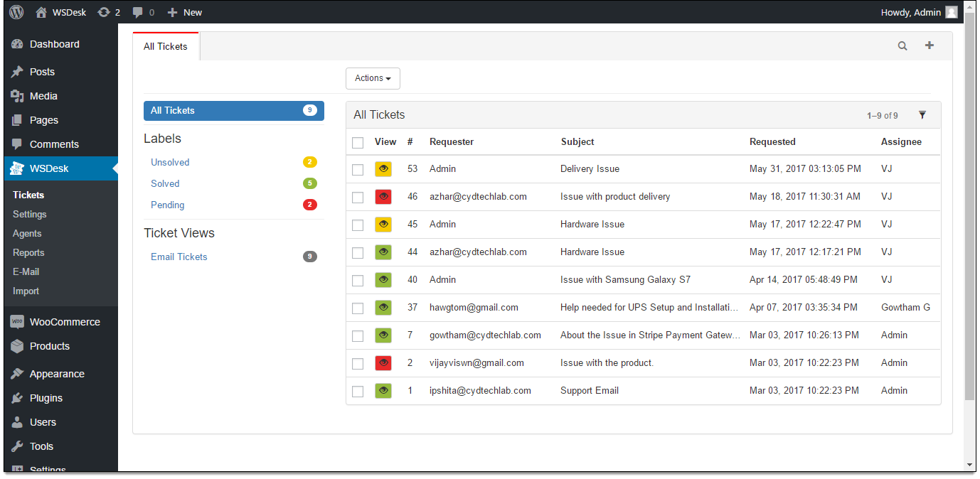Expand the New menu in the admin bar

(x=184, y=12)
